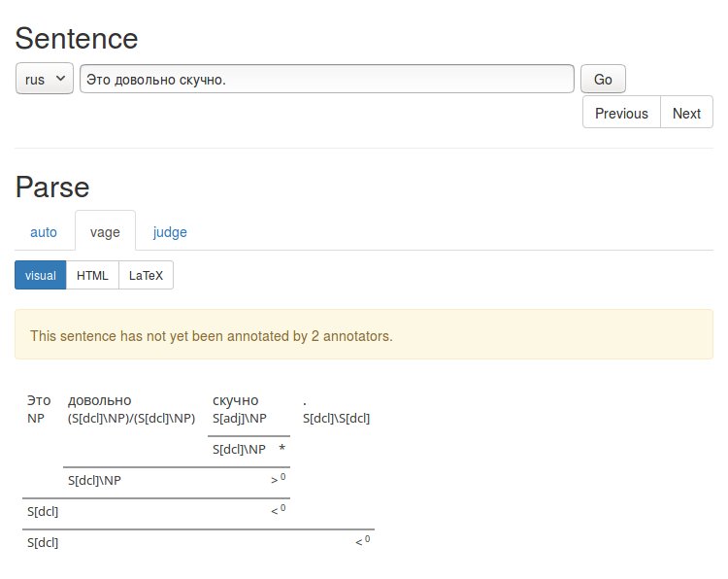Click the word довольно in the parse
The height and width of the screenshot is (579, 728).
(x=99, y=400)
